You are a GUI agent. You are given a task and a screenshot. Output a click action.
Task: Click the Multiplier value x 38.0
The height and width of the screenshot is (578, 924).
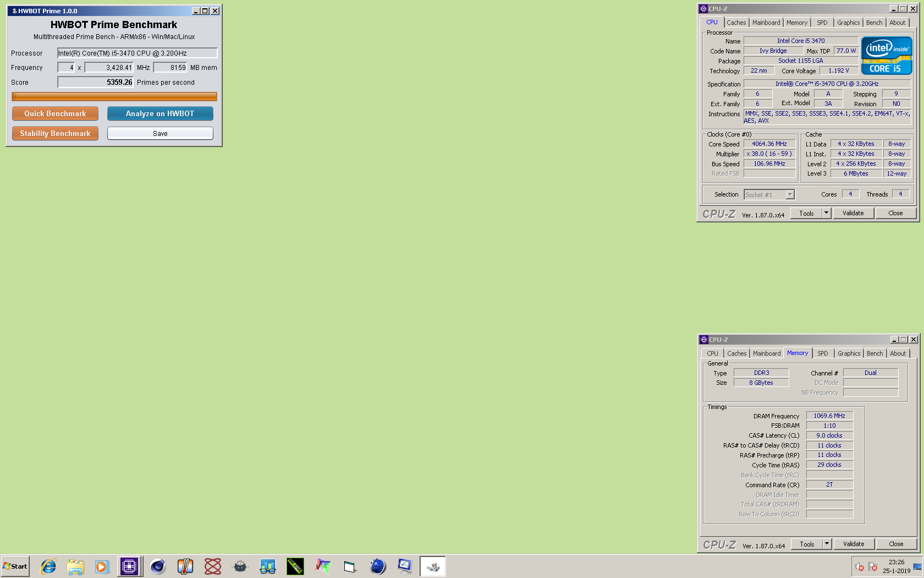coord(769,154)
